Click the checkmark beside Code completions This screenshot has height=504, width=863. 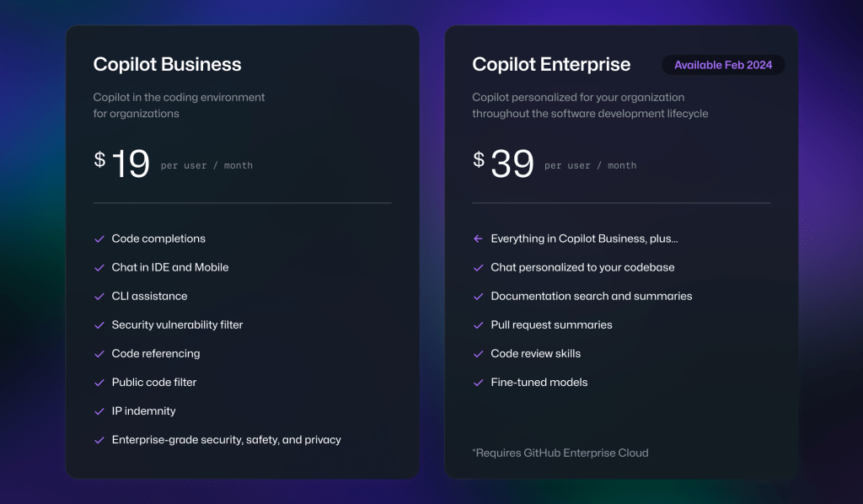[99, 239]
